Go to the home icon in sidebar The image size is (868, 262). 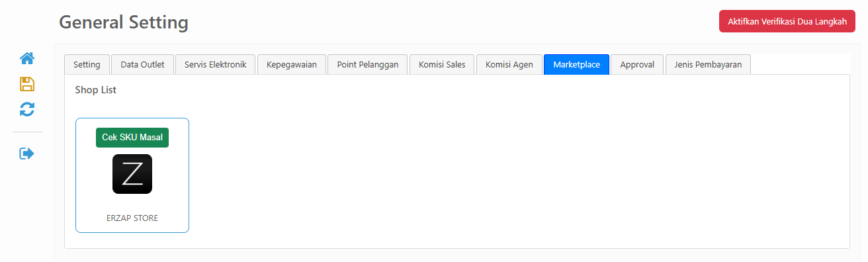[x=27, y=58]
